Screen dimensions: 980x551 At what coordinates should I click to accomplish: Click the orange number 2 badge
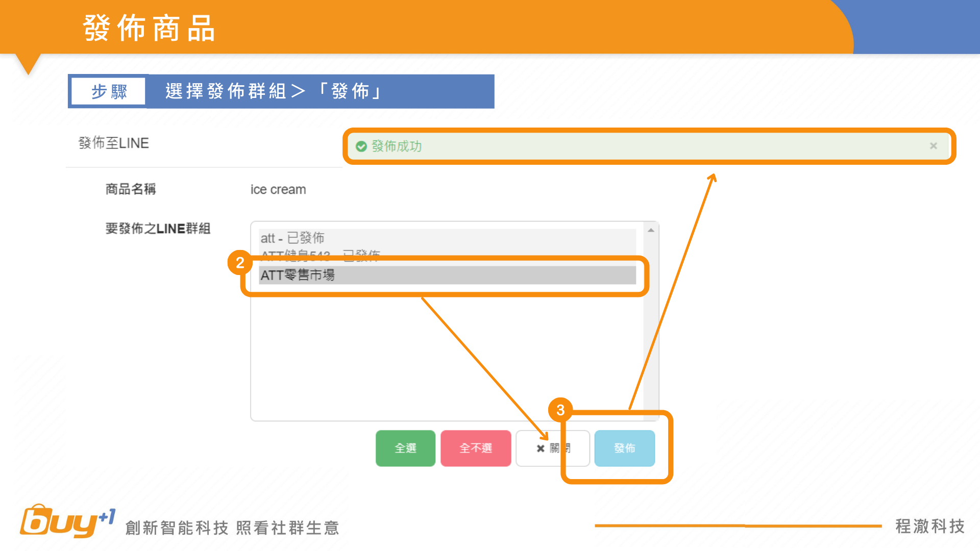click(240, 263)
